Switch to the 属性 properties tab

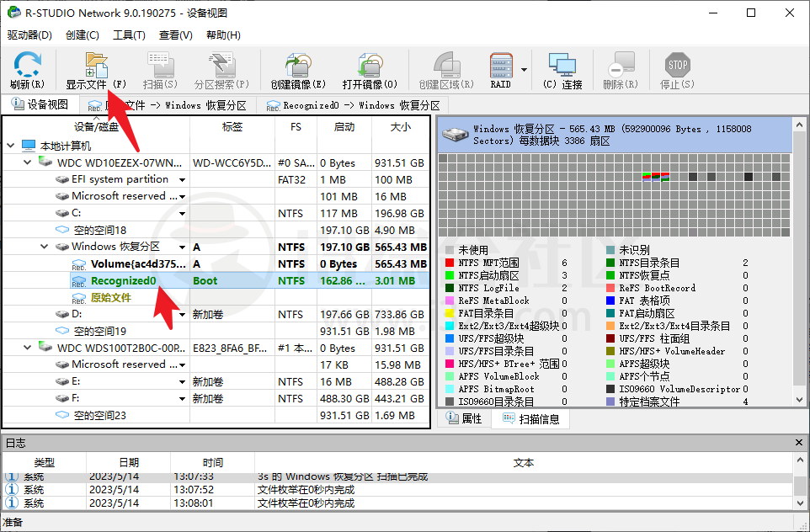(464, 418)
